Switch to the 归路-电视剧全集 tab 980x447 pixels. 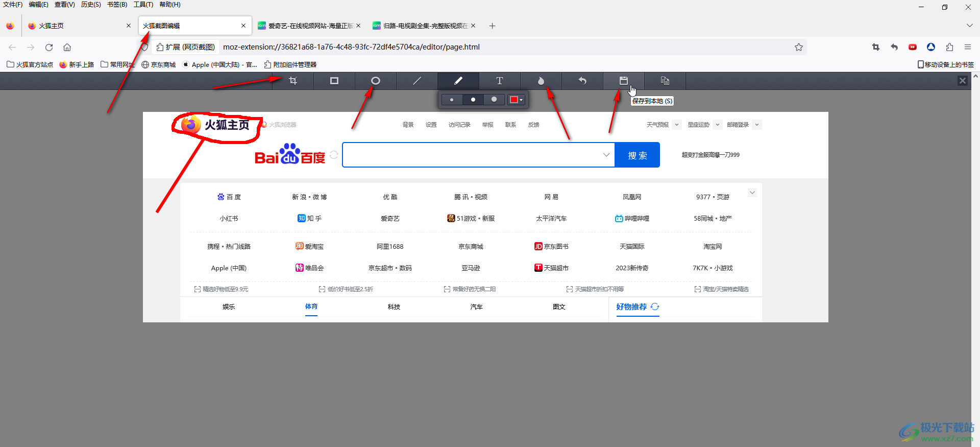coord(425,26)
